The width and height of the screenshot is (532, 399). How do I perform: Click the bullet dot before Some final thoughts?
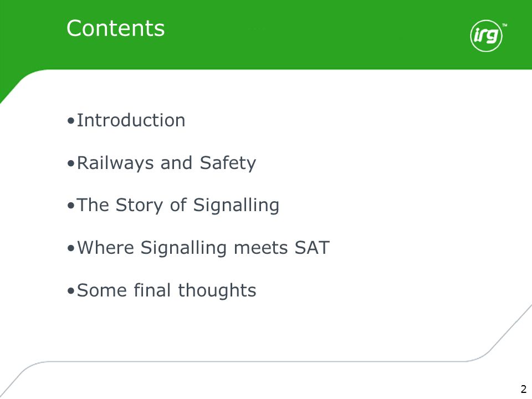click(70, 291)
